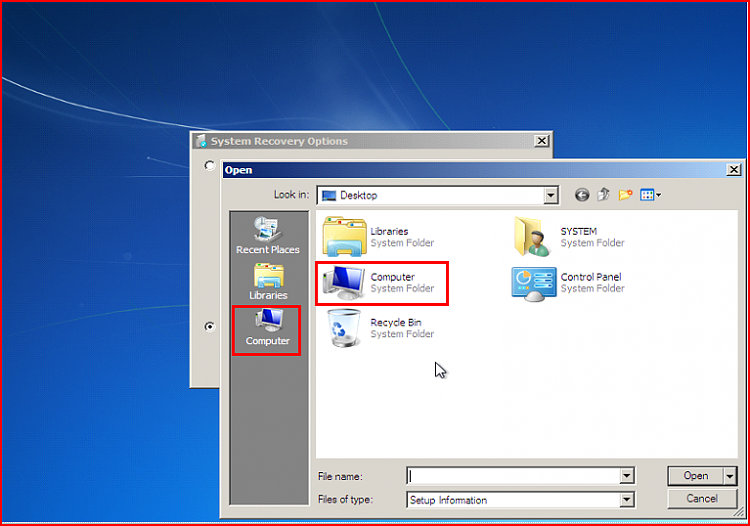Viewport: 750px width, 526px height.
Task: Expand the File name dropdown arrow
Action: tap(626, 476)
